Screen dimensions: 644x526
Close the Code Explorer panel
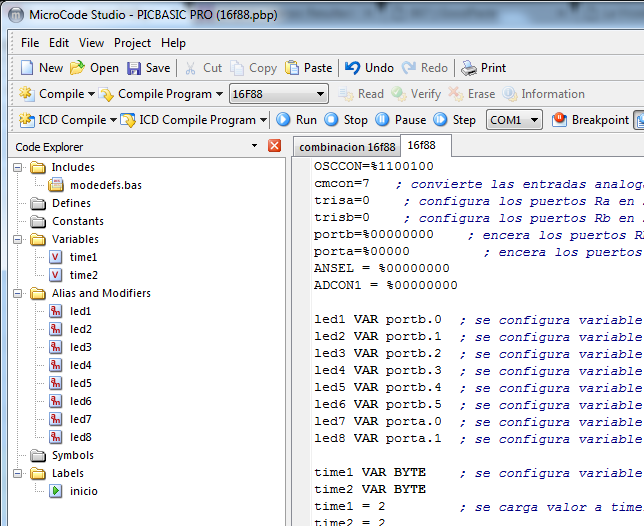tap(274, 146)
